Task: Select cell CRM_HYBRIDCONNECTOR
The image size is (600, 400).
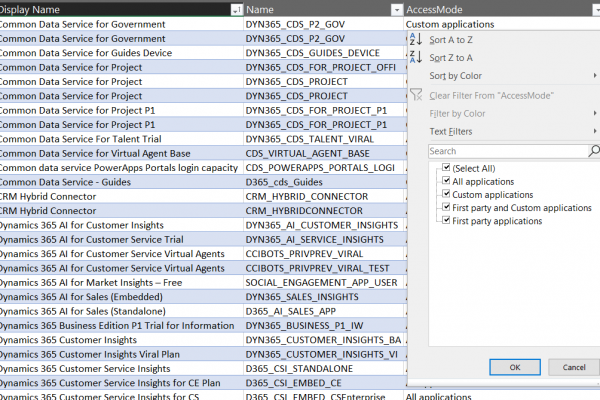Action: [x=323, y=211]
